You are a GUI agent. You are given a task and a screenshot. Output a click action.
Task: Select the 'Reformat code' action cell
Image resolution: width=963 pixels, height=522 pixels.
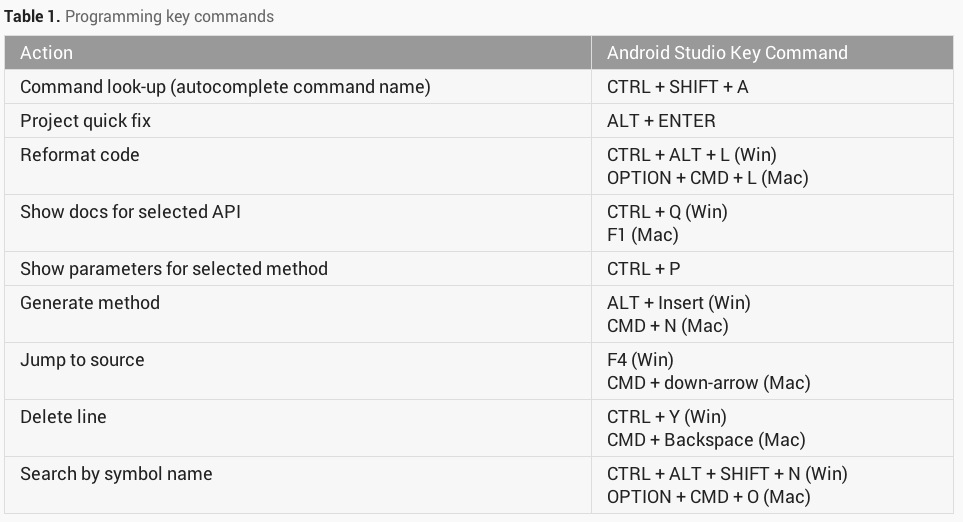tap(80, 155)
